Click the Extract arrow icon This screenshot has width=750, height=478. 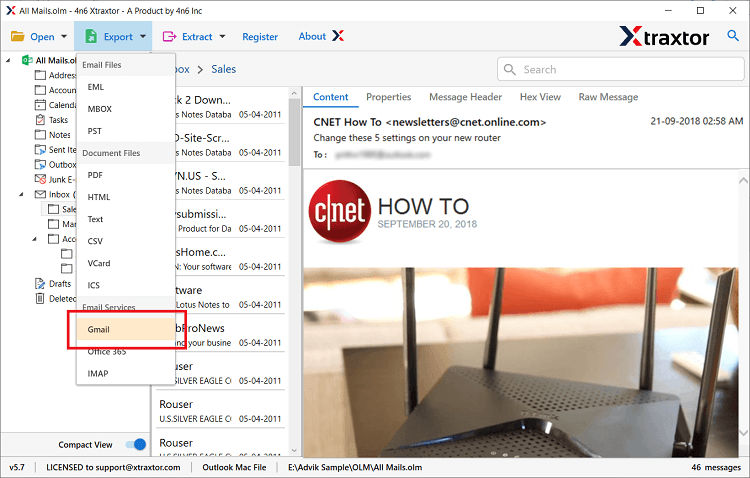point(169,36)
